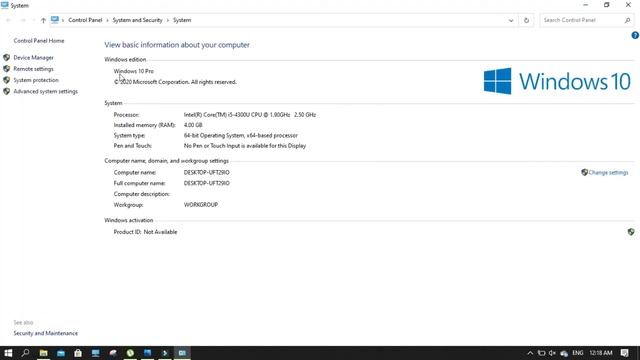This screenshot has height=360, width=640.
Task: Open volume control in system tray
Action: click(x=552, y=353)
